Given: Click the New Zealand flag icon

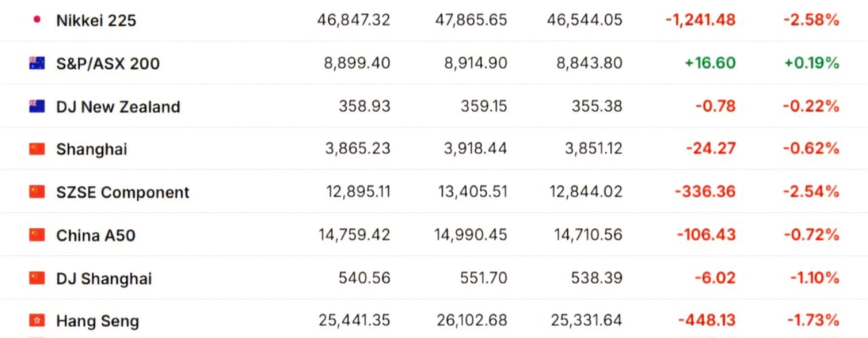Looking at the screenshot, I should [x=37, y=106].
